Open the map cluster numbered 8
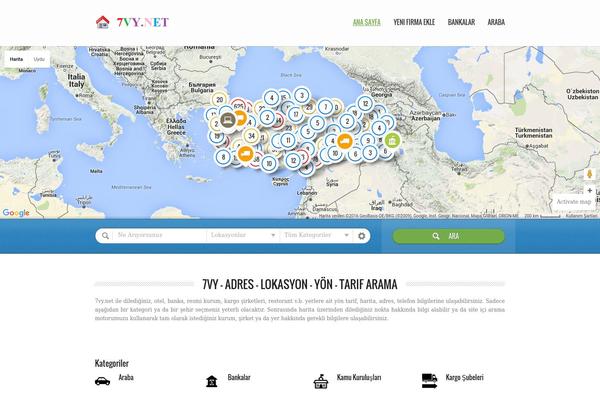 [223, 156]
